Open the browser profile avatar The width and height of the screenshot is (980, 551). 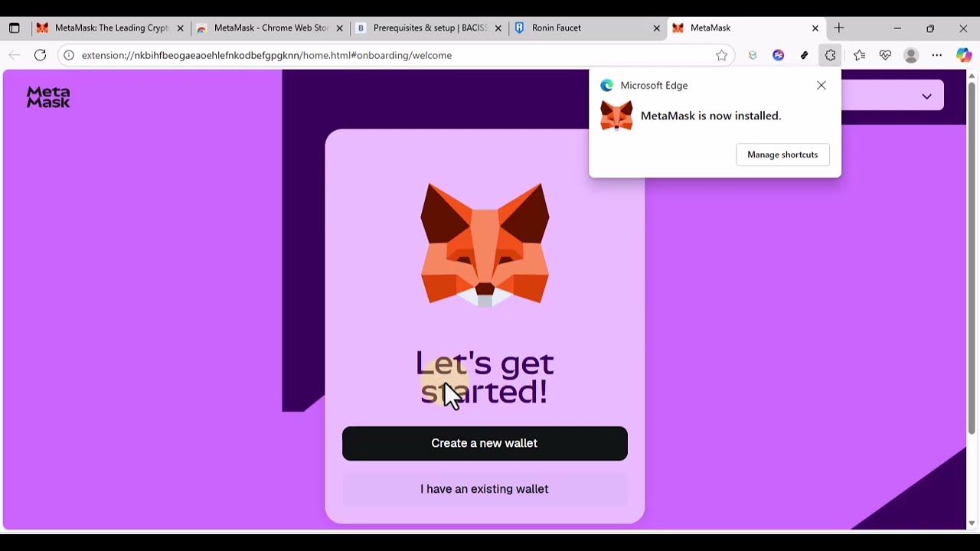click(911, 55)
